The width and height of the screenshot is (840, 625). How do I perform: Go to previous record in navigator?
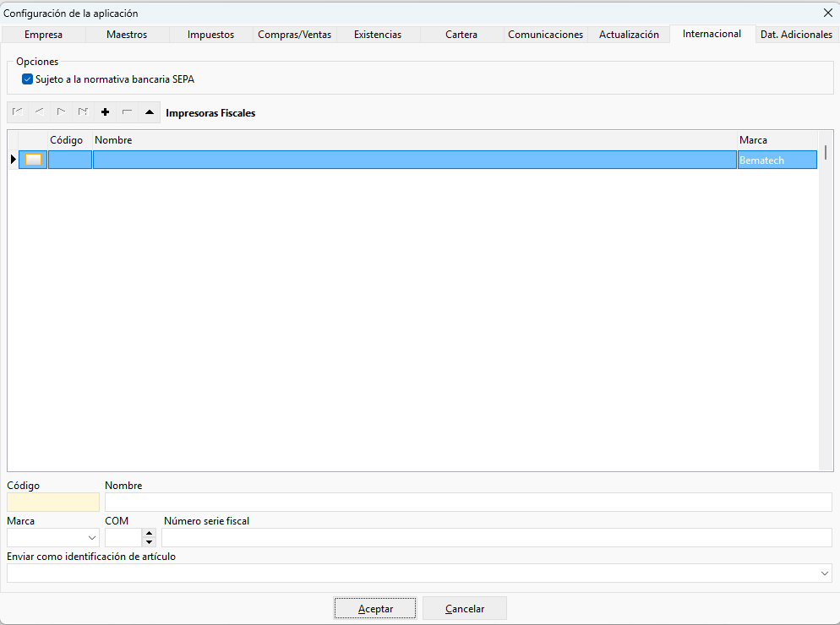(x=40, y=112)
